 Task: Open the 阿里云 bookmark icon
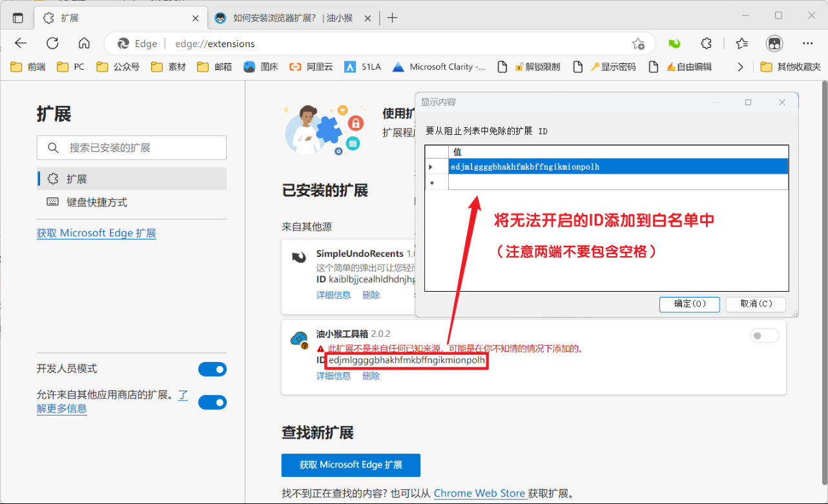296,66
